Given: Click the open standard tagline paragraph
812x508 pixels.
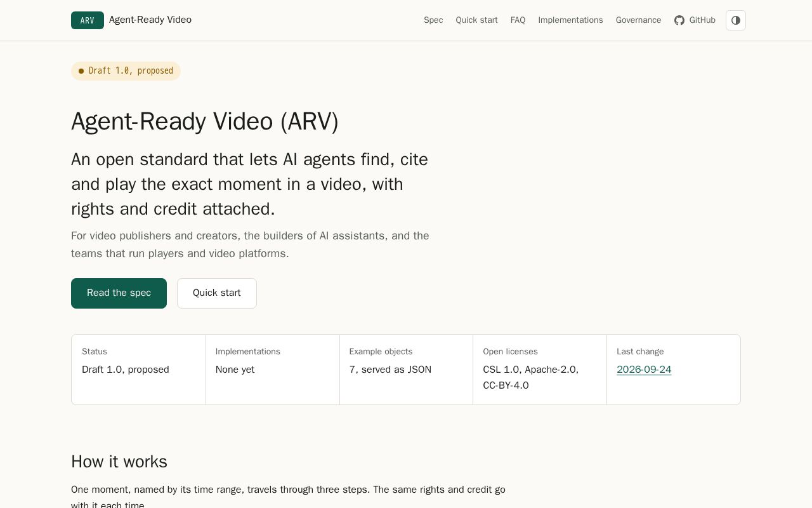Looking at the screenshot, I should [250, 184].
